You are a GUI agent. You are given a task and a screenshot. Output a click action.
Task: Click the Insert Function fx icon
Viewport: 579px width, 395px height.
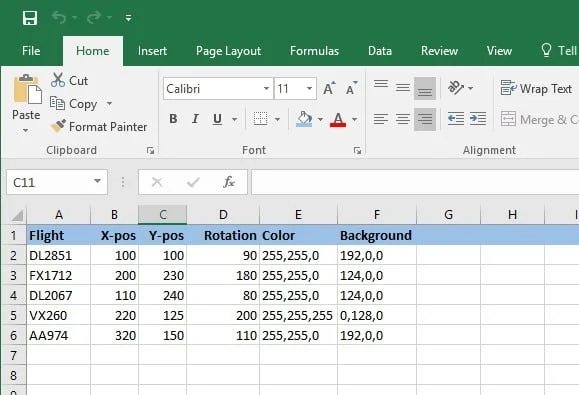point(229,182)
